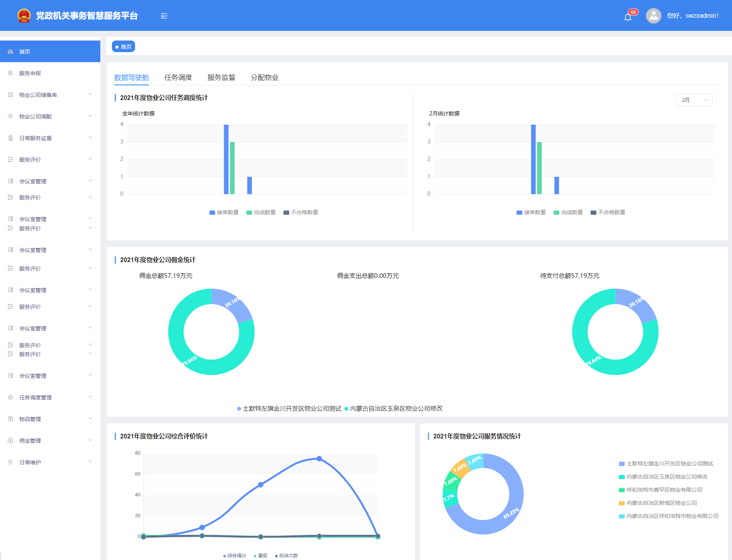This screenshot has width=732, height=560.
Task: Toggle 投诉次数 legend in evaluation chart
Action: 286,556
